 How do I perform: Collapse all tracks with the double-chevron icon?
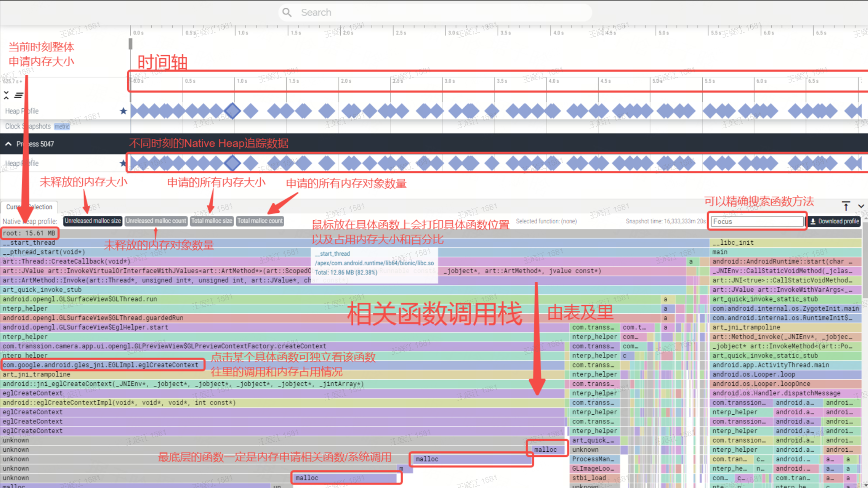[x=6, y=95]
